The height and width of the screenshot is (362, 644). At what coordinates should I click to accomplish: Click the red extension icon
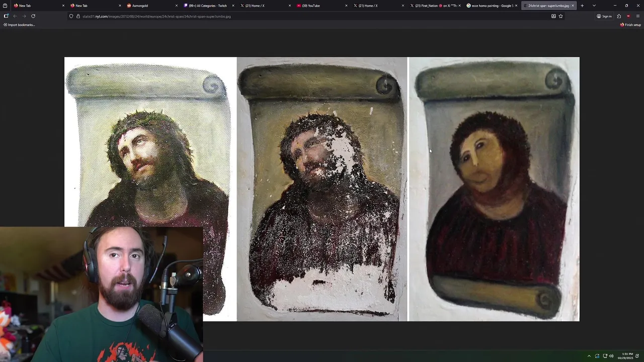point(628,16)
